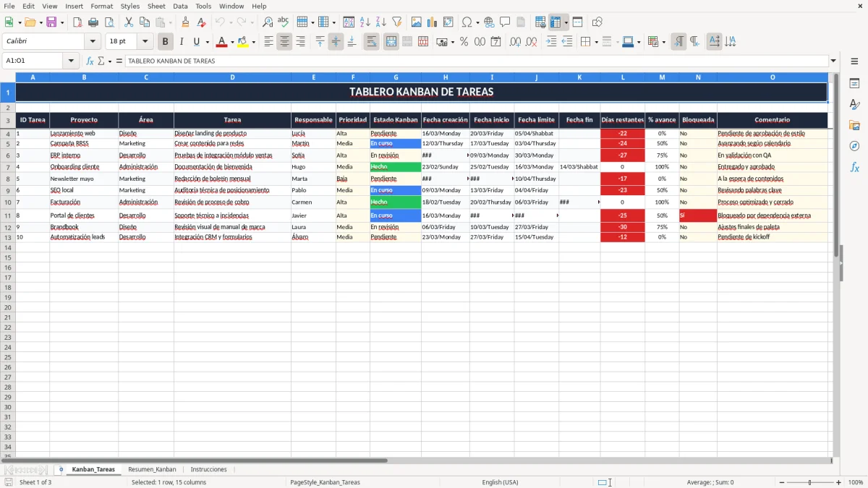868x488 pixels.
Task: Expand the Open document dropdown arrow
Action: point(41,22)
